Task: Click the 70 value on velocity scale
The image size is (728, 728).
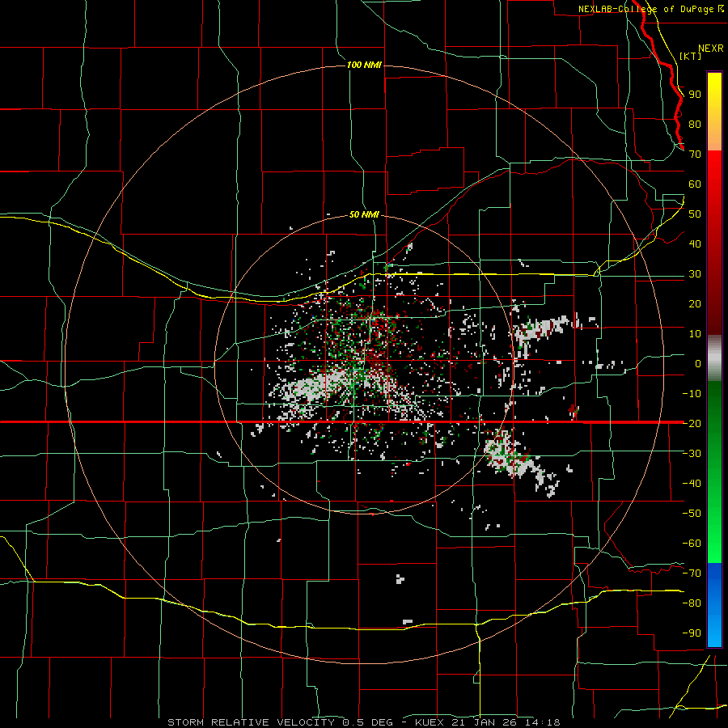Action: (x=695, y=154)
